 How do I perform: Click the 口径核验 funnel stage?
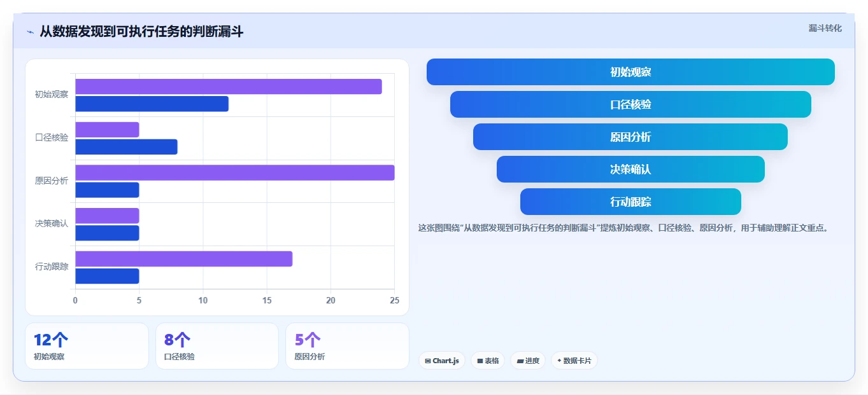(x=630, y=104)
